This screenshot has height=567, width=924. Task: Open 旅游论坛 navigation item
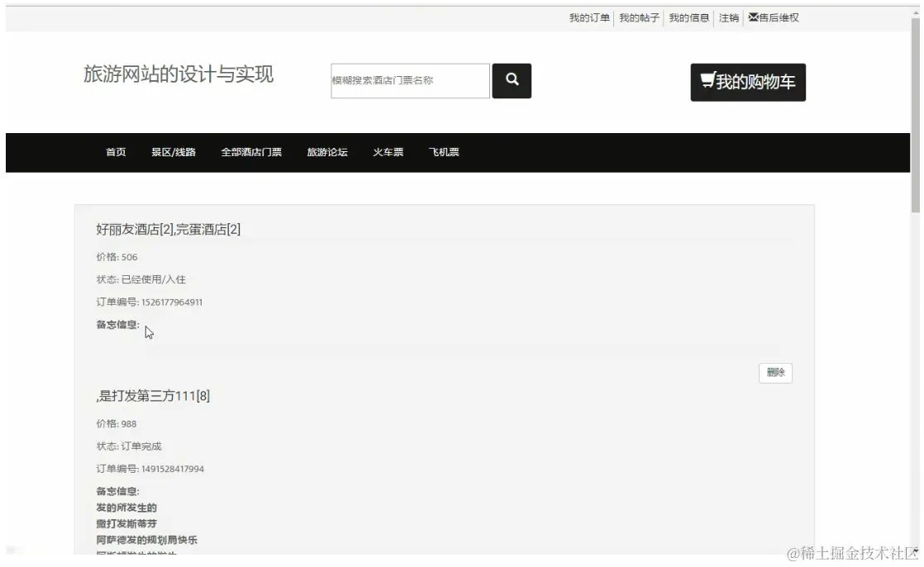coord(327,152)
